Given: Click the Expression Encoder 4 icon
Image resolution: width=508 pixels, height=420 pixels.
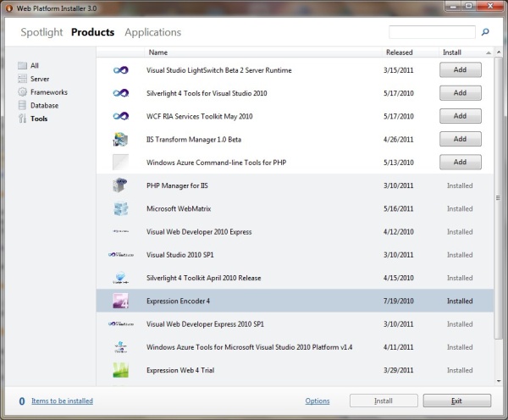Looking at the screenshot, I should pos(120,301).
